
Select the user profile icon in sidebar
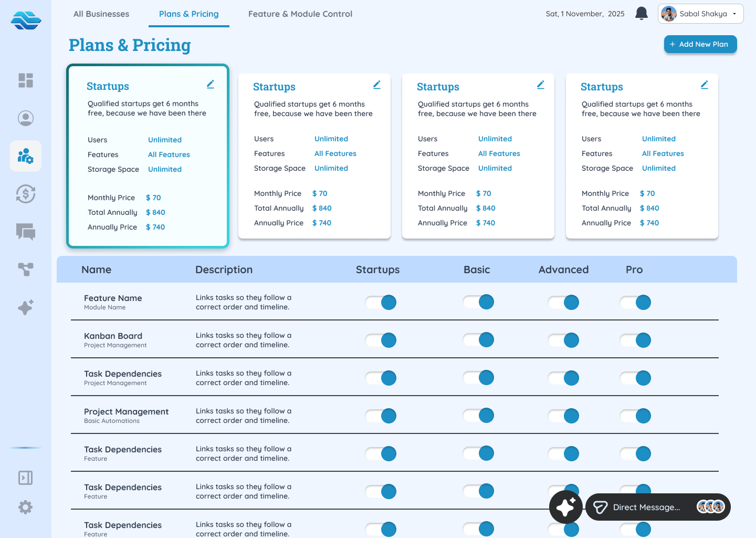(x=25, y=118)
